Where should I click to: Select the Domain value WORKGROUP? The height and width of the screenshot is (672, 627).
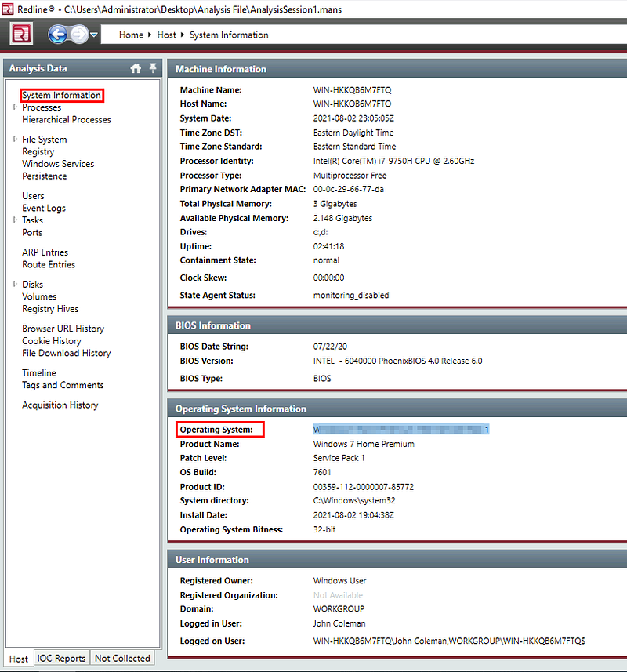tap(339, 609)
